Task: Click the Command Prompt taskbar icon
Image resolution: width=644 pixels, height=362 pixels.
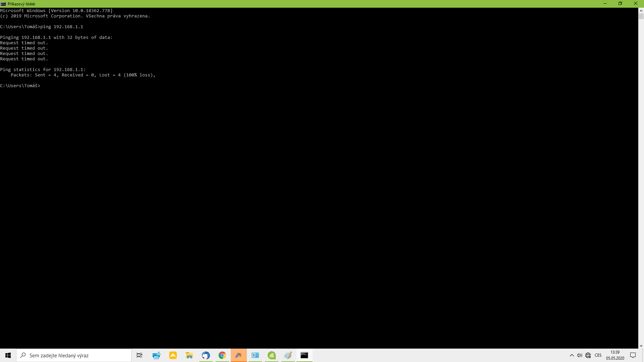Action: coord(304,355)
